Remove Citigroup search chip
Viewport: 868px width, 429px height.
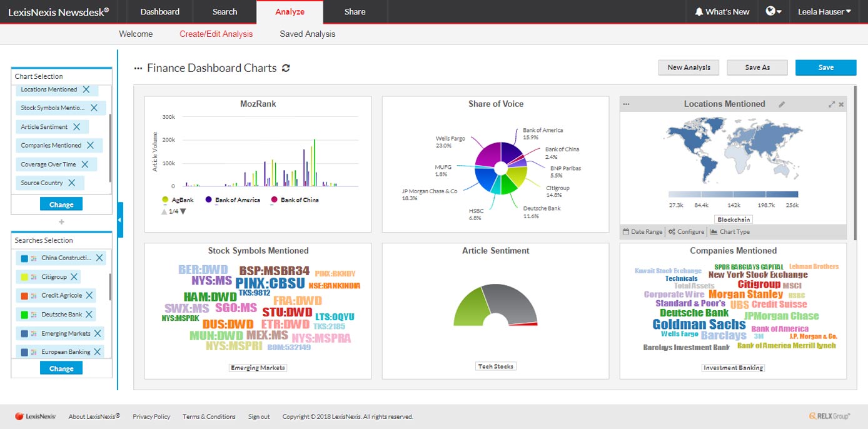(x=74, y=276)
